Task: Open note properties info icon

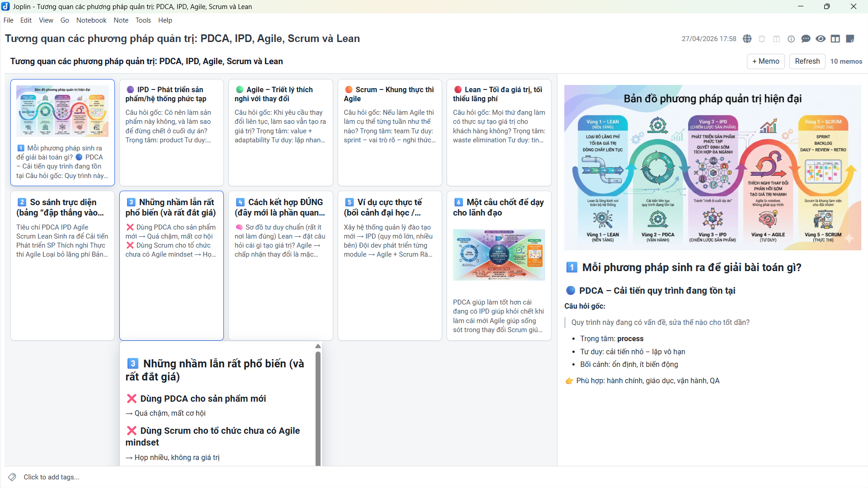Action: point(791,39)
